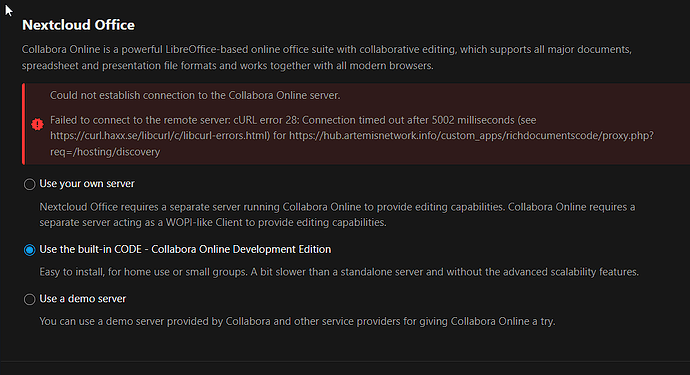Click the Collabora Online intro description paragraph

point(327,57)
